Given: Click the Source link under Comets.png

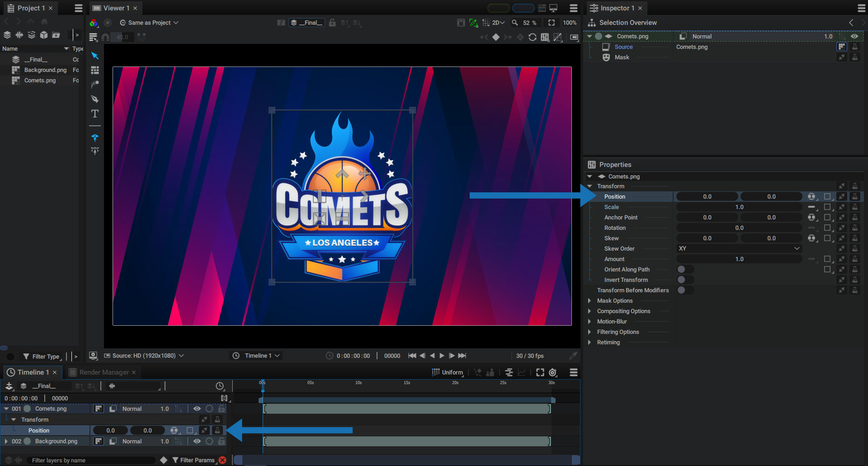Looking at the screenshot, I should pyautogui.click(x=623, y=47).
